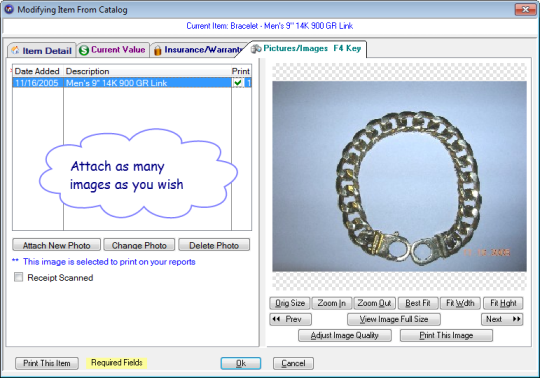The image size is (540, 378).
Task: Click the Date Added column header
Action: coord(38,71)
